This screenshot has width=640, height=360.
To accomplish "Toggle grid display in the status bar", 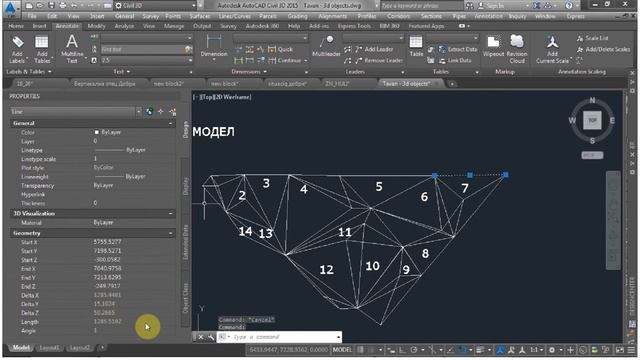I will click(361, 350).
